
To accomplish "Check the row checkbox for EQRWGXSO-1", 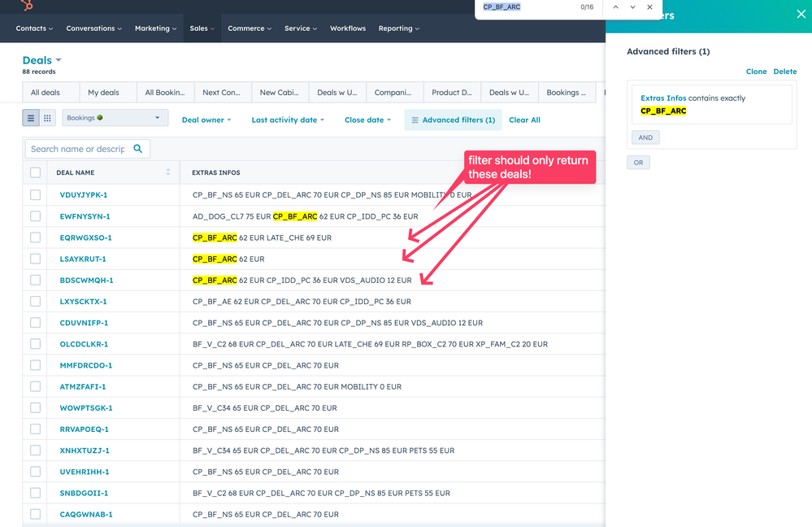I will click(34, 237).
